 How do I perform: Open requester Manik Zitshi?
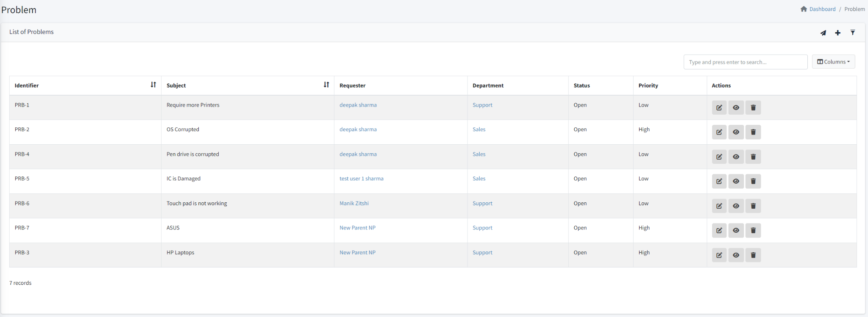point(354,203)
